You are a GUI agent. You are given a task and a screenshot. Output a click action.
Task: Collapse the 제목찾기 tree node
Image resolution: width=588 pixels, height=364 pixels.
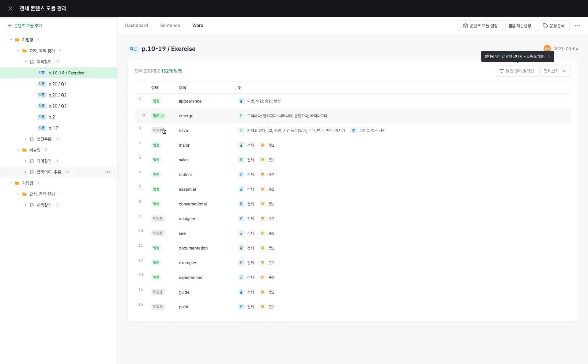pos(26,62)
